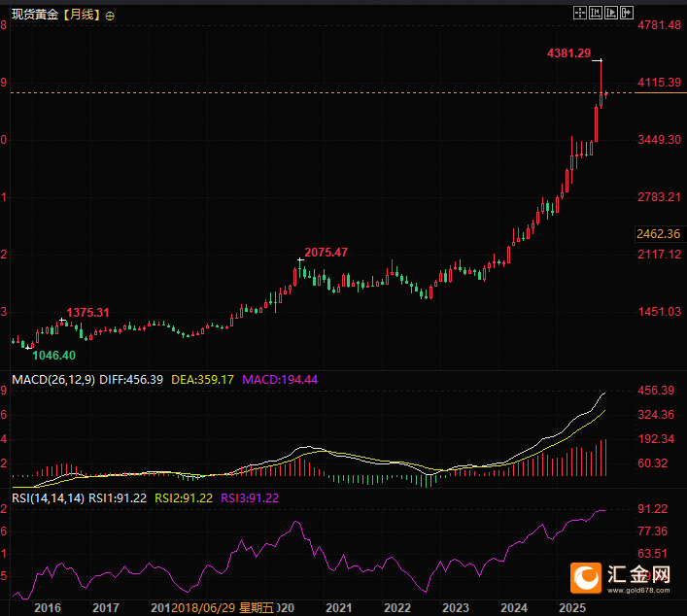Click the magenta RSI3:91.22 label
This screenshot has height=616, width=687.
pos(250,498)
